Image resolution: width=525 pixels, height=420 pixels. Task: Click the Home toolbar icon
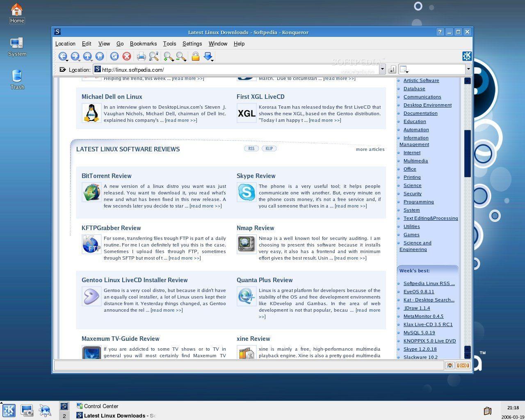coord(100,57)
